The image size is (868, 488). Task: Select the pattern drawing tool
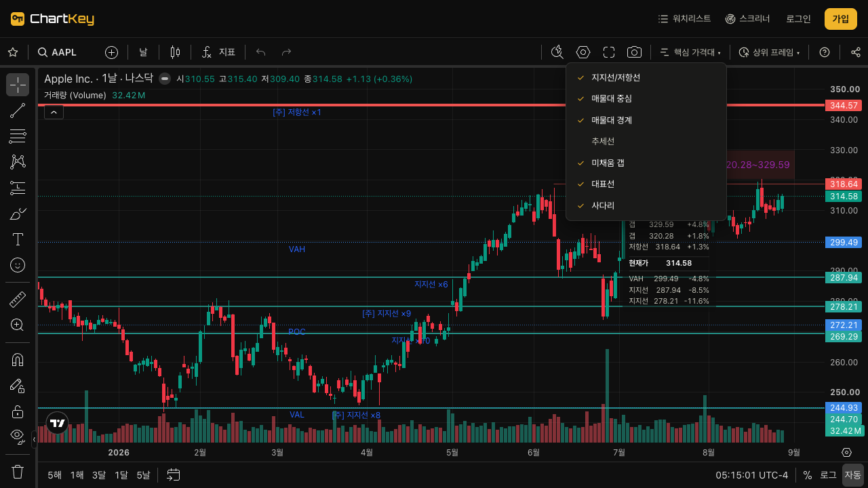(18, 162)
